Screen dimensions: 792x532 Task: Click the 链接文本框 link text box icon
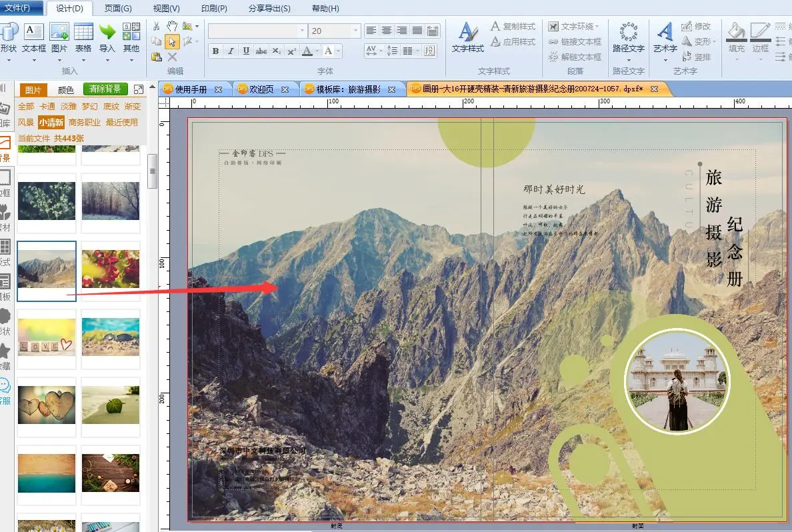(x=553, y=41)
